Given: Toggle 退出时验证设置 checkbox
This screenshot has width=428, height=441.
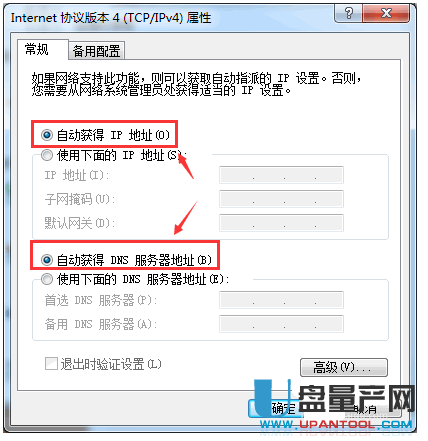Looking at the screenshot, I should 51,364.
